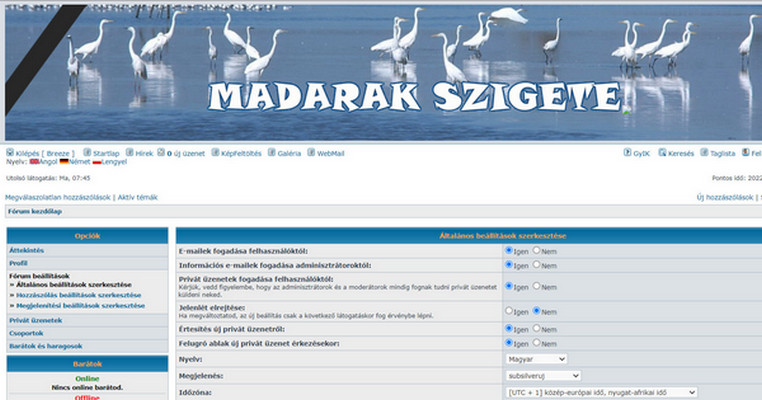Click the Galéria text link

(x=289, y=154)
